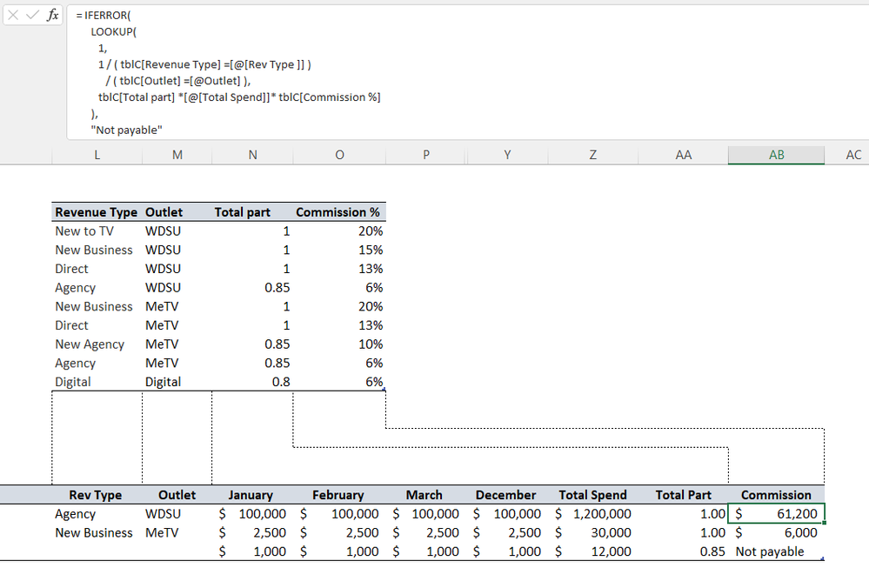Select the 15% commission cell
The height and width of the screenshot is (588, 869).
pos(340,250)
